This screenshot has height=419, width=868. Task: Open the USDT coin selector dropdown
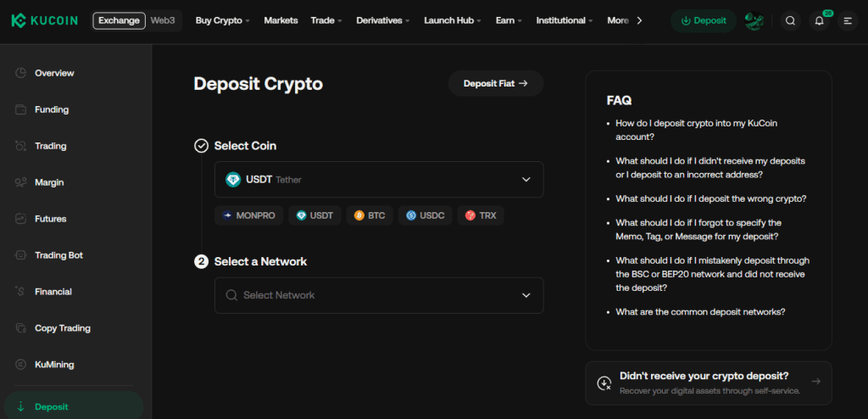click(379, 180)
